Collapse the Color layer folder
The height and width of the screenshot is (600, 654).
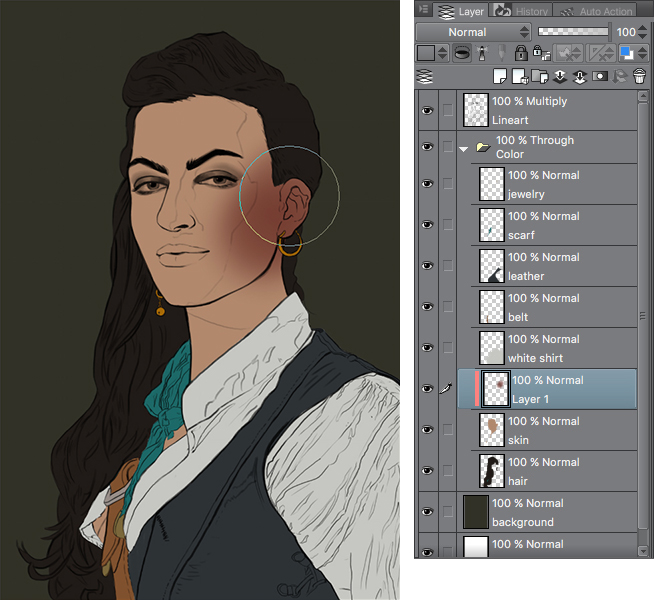(463, 148)
